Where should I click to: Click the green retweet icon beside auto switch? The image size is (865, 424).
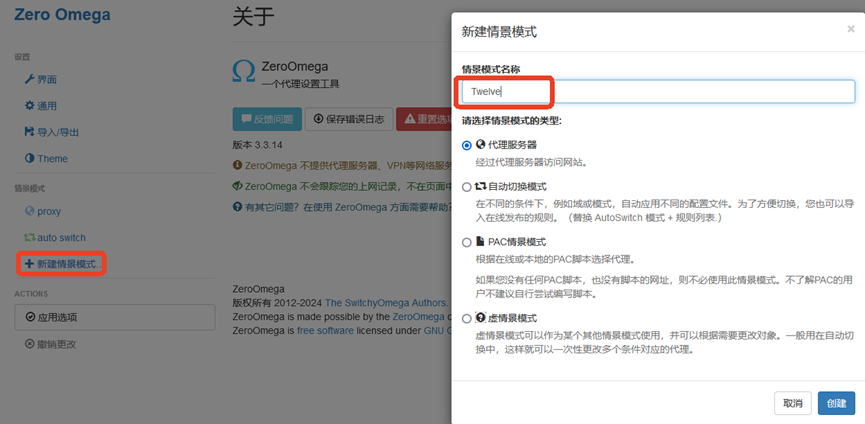pyautogui.click(x=30, y=238)
